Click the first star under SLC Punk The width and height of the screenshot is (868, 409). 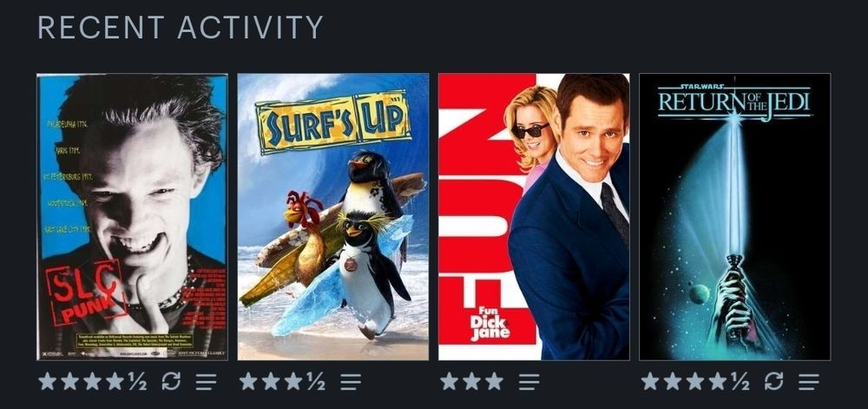pyautogui.click(x=47, y=380)
